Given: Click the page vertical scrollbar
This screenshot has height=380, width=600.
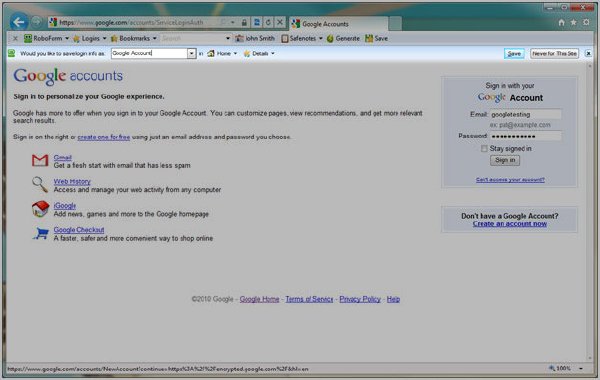Looking at the screenshot, I should coord(589,212).
